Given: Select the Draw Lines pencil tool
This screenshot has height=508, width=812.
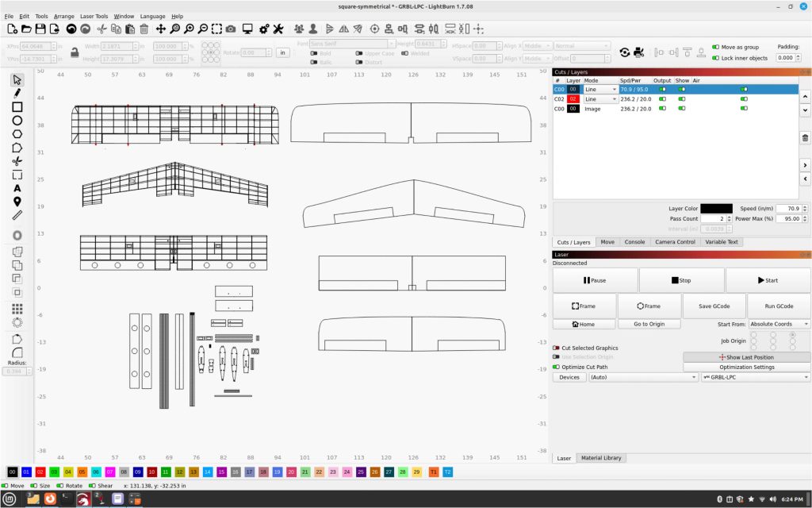Looking at the screenshot, I should point(17,93).
